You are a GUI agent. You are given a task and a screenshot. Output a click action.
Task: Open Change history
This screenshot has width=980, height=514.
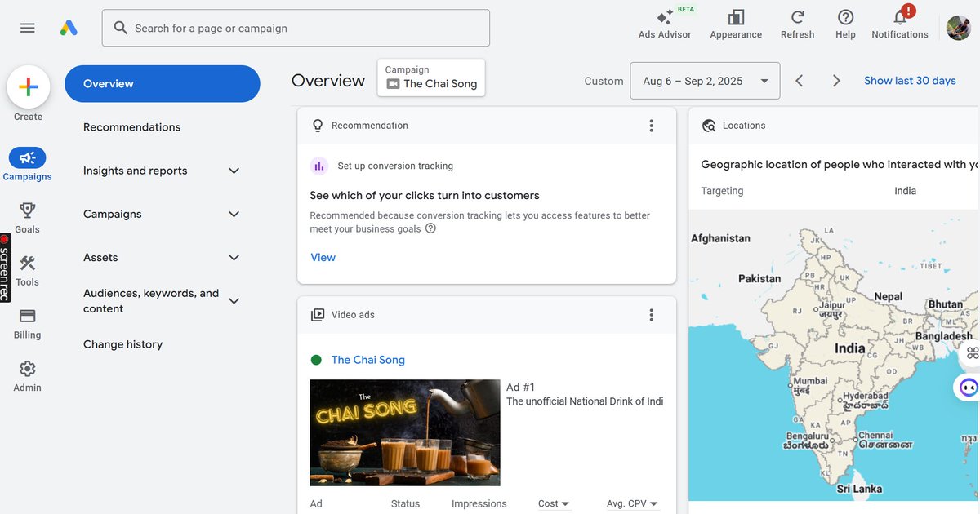[122, 344]
